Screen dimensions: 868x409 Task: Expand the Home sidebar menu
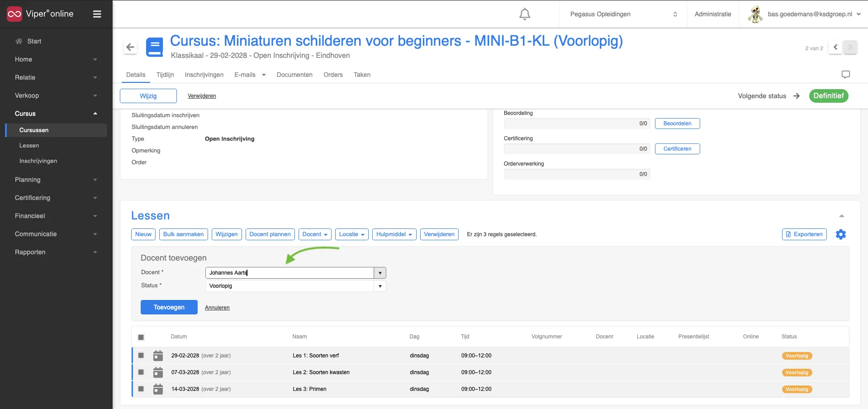pos(56,59)
